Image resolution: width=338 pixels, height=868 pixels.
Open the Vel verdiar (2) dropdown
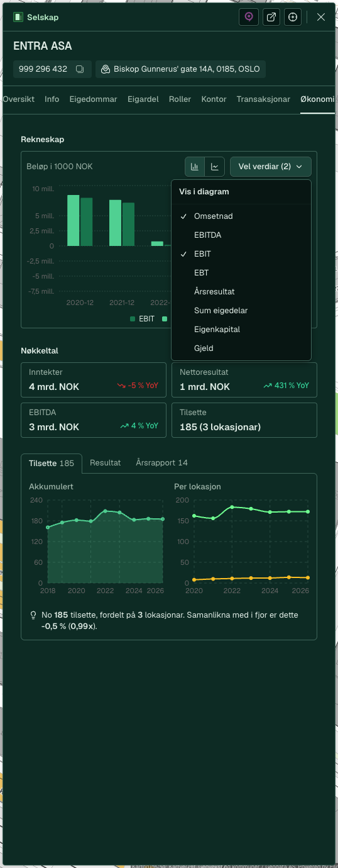pos(271,167)
